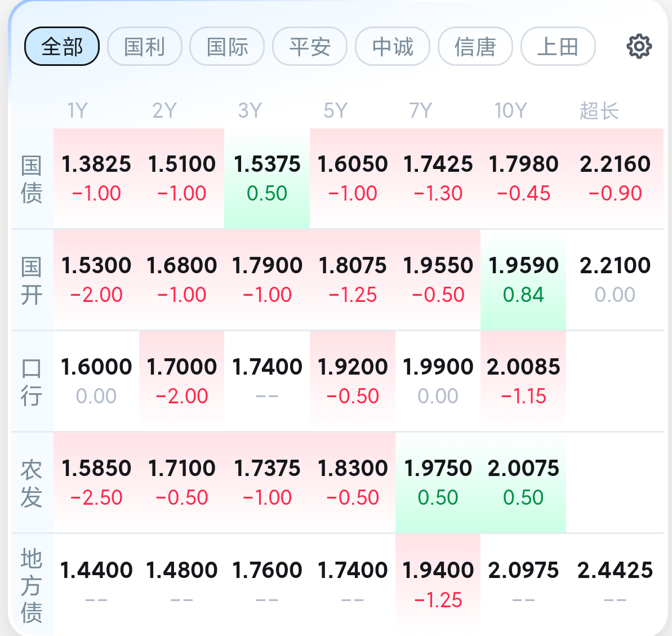The width and height of the screenshot is (672, 636).
Task: Select the 平安 filter tab
Action: click(310, 46)
